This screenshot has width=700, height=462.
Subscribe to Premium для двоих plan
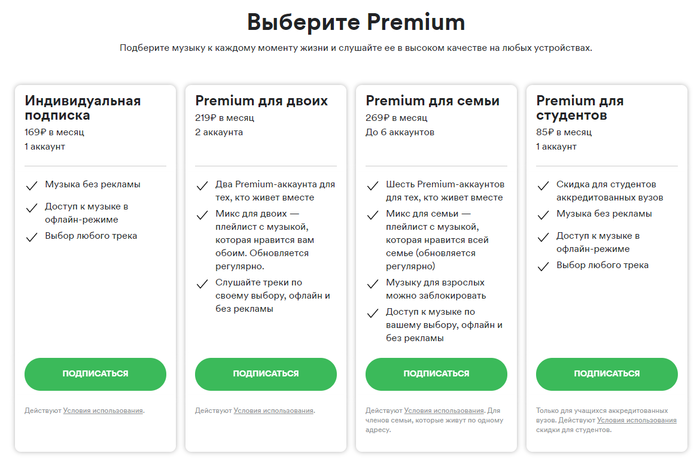click(265, 374)
